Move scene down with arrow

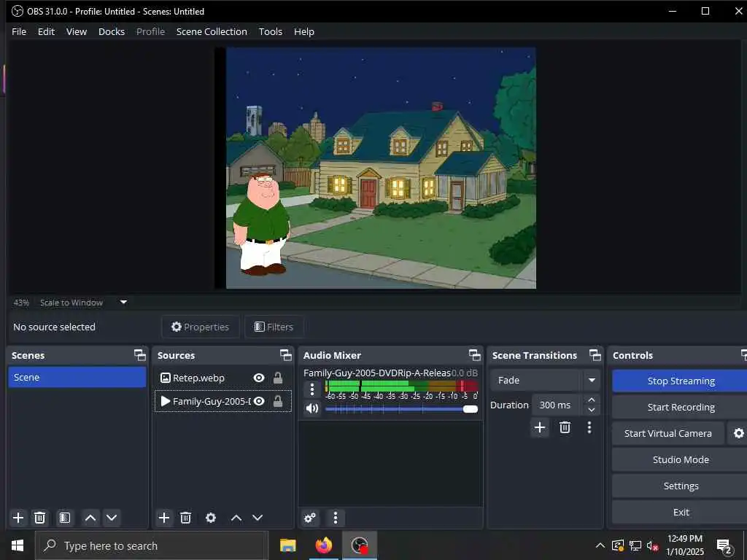click(112, 518)
